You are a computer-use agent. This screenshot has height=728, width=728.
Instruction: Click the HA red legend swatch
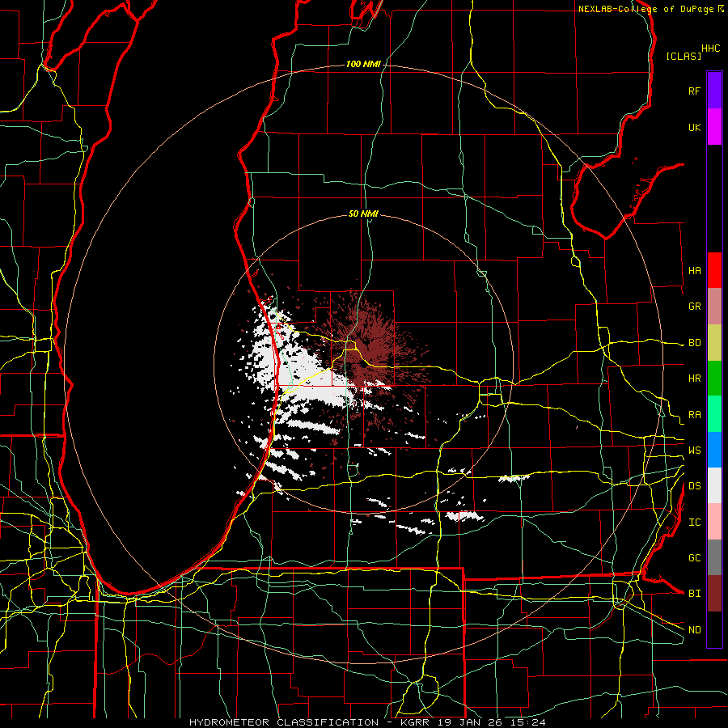(714, 270)
